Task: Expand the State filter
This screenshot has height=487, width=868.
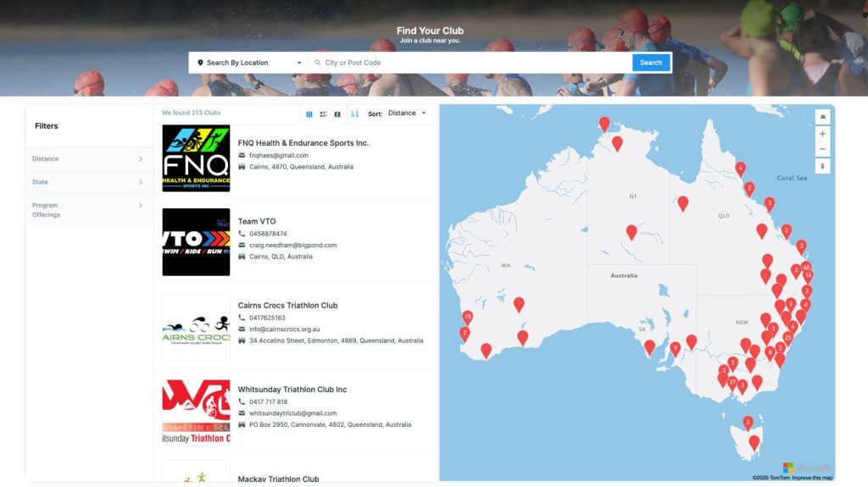Action: (88, 182)
